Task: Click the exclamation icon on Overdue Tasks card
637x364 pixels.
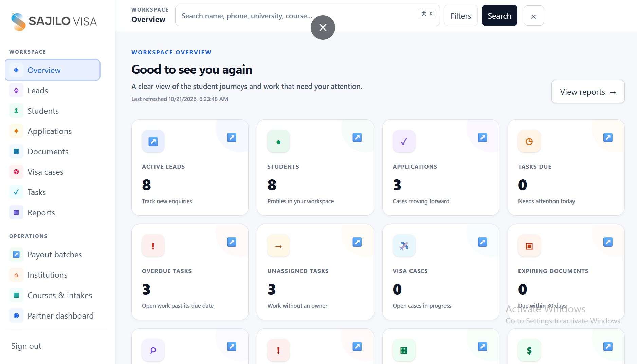Action: point(153,246)
